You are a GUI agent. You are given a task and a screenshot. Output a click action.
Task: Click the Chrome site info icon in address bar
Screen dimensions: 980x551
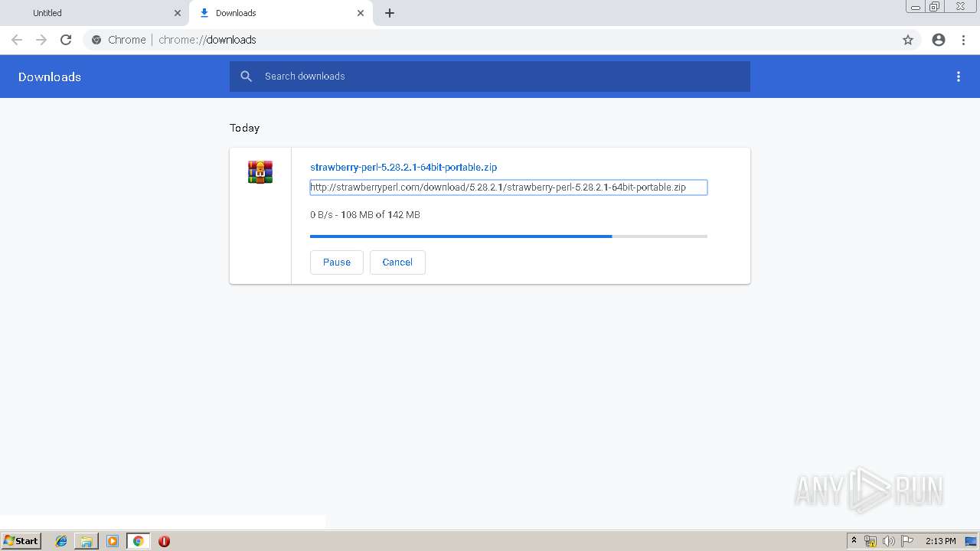[96, 40]
